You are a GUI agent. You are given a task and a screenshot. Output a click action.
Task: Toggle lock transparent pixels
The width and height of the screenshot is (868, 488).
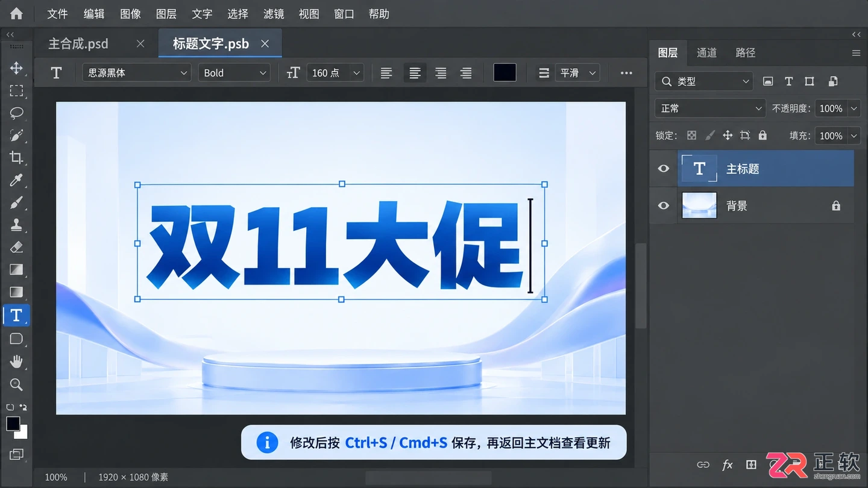[692, 136]
